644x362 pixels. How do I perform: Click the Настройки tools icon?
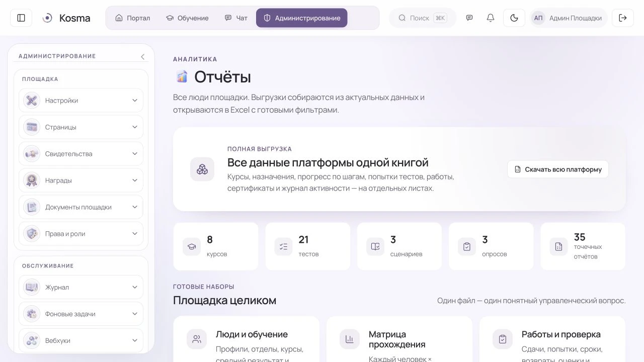click(32, 101)
